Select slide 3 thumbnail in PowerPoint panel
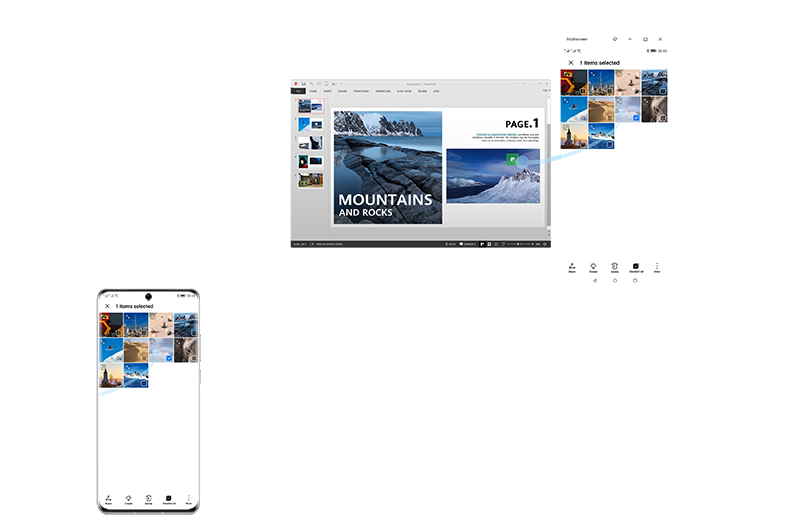 coord(310,143)
